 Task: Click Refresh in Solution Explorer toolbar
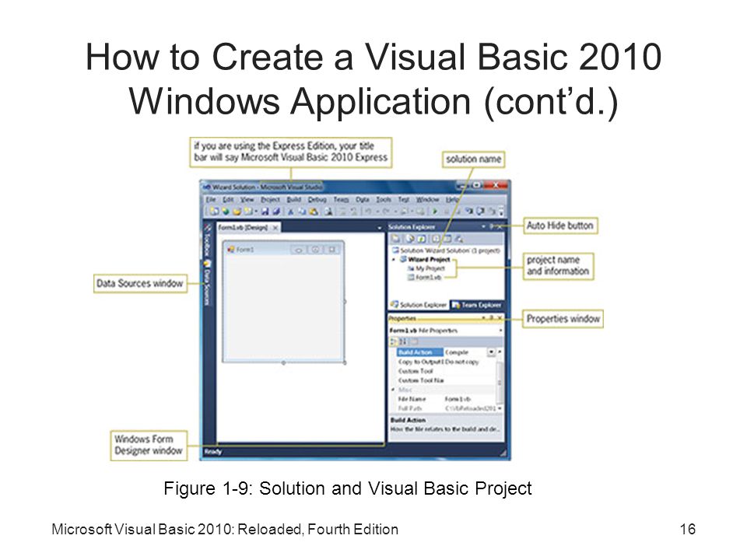tap(421, 239)
